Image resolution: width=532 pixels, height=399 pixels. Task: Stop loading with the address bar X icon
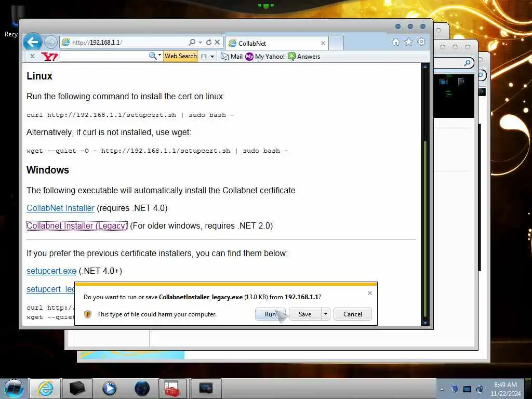(x=217, y=42)
